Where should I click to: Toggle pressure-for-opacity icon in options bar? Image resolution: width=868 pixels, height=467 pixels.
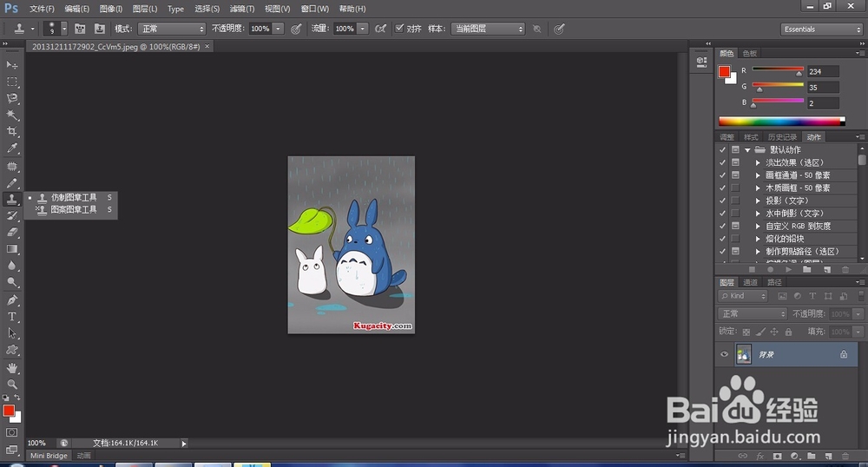pos(296,29)
